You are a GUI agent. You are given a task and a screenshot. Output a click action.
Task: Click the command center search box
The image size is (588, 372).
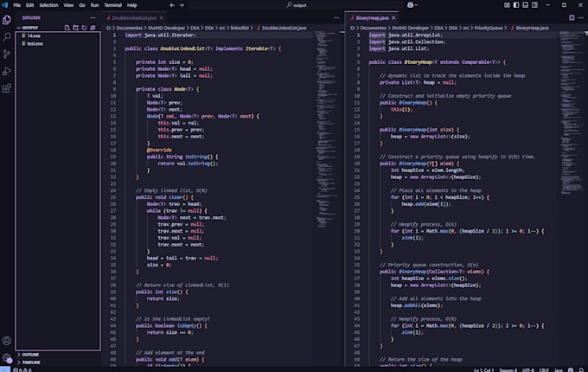[x=297, y=5]
